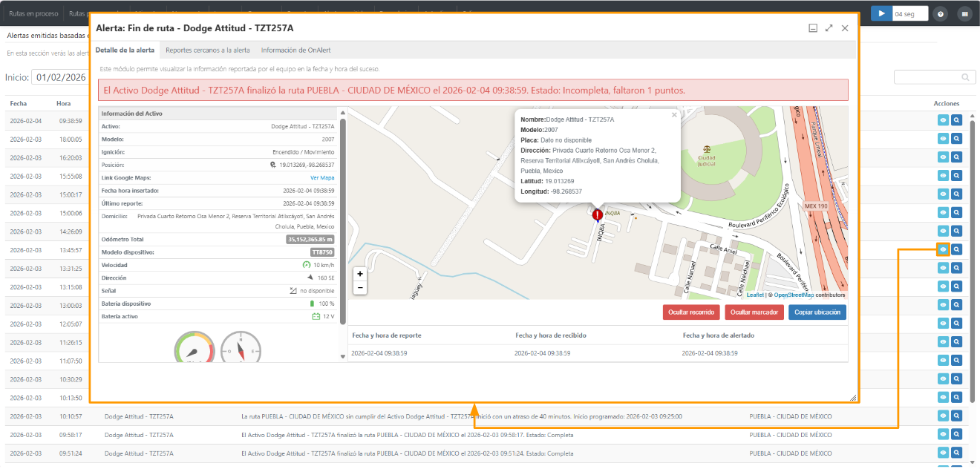This screenshot has height=469, width=980.
Task: Open the OpenStreetMap contributors link
Action: 794,295
